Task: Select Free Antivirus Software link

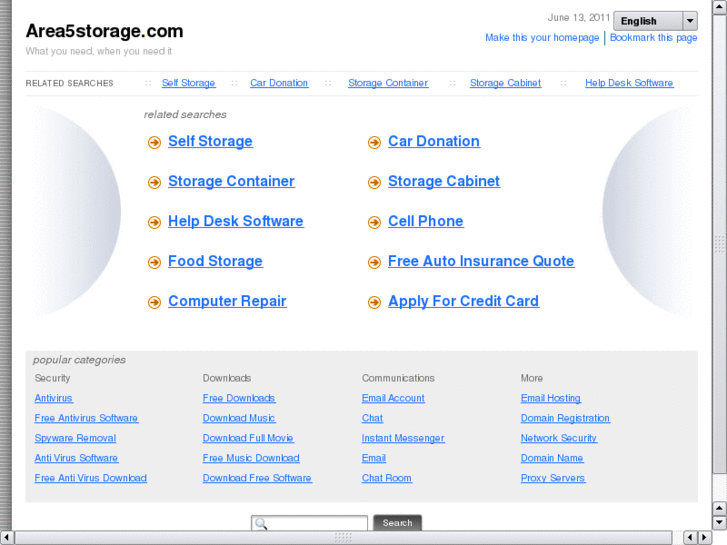Action: pyautogui.click(x=86, y=418)
